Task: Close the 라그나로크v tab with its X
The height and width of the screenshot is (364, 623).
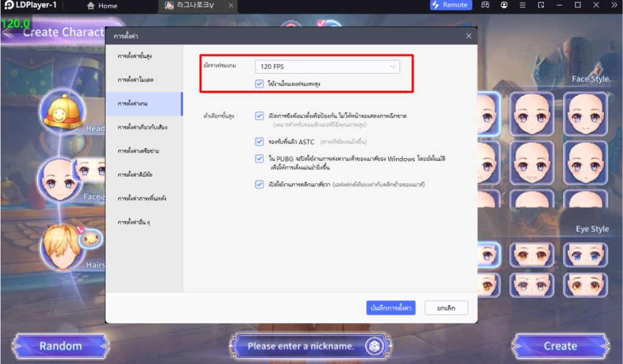Action: [x=231, y=5]
